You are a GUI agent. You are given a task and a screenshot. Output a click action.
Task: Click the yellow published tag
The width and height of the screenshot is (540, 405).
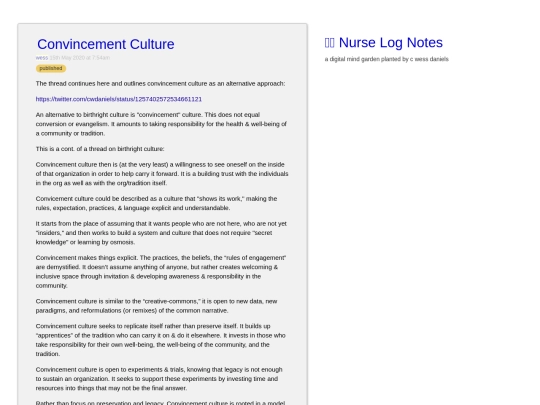point(51,68)
